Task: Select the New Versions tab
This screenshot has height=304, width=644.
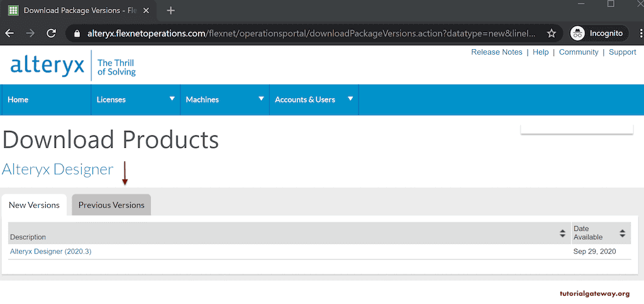Action: point(34,205)
